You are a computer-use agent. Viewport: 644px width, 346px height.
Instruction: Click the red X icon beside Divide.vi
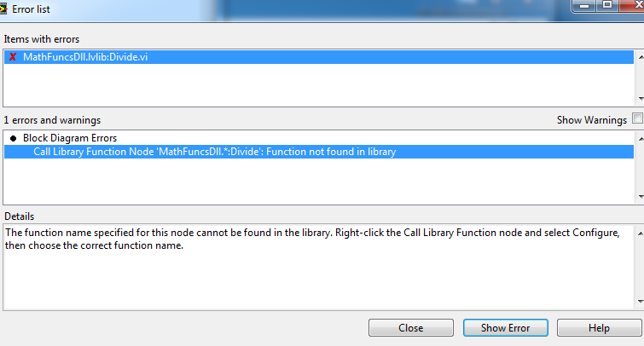point(12,57)
